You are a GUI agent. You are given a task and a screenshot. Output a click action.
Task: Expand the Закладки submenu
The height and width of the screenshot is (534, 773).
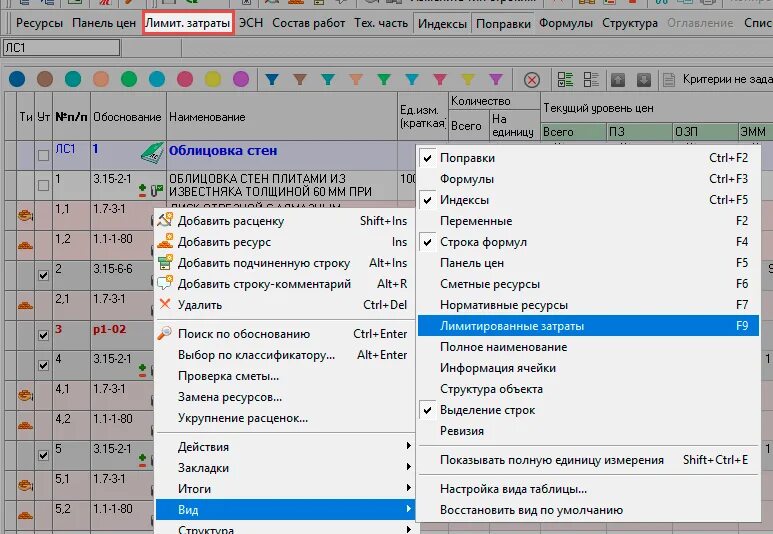(x=285, y=468)
